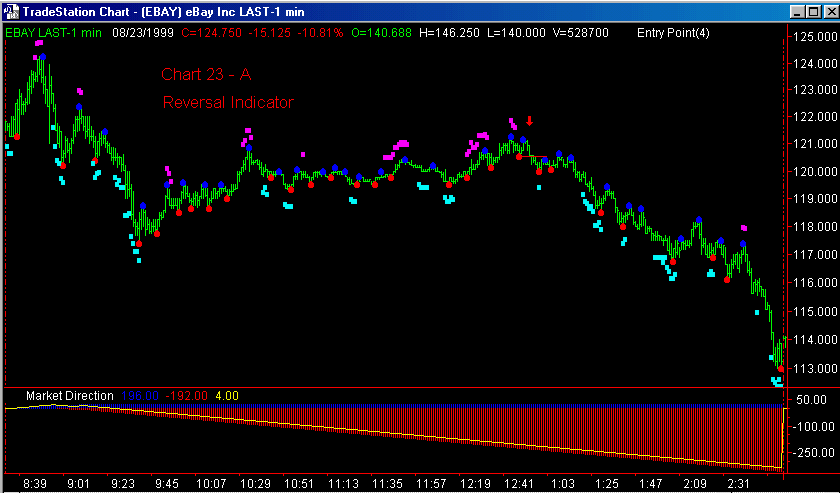Click the '122.000' price axis label

(815, 117)
